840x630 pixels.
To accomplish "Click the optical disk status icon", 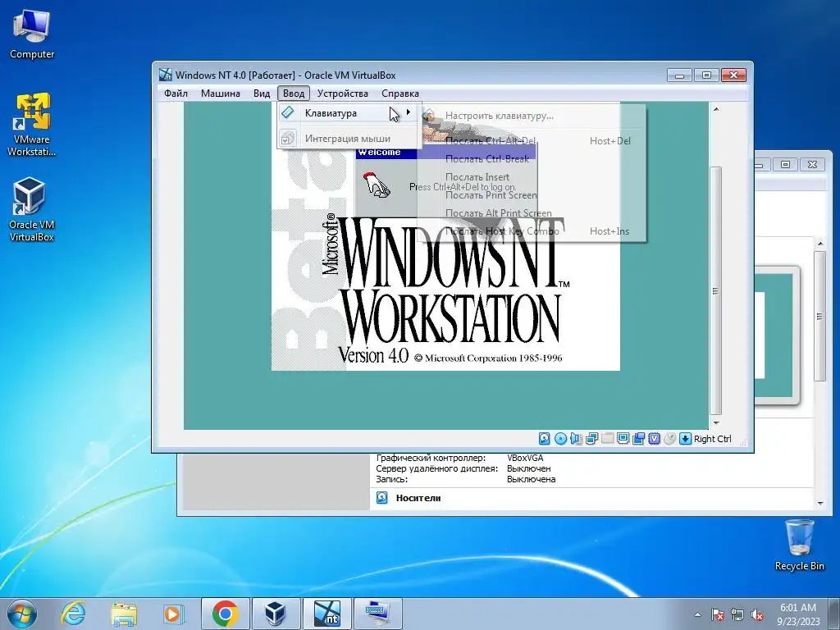I will (560, 439).
